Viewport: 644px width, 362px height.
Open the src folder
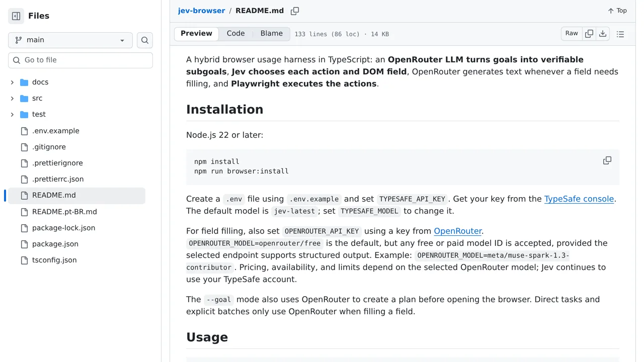point(37,98)
